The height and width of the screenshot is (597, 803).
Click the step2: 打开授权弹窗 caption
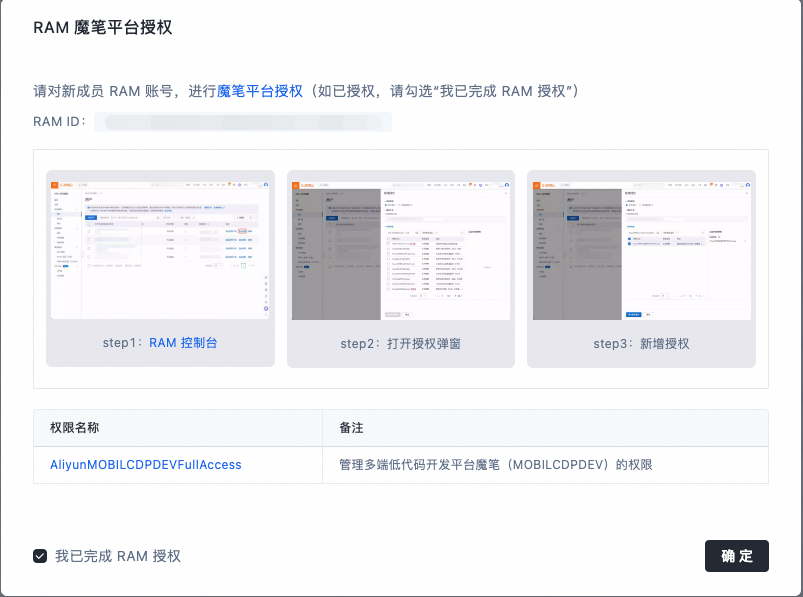tap(400, 344)
